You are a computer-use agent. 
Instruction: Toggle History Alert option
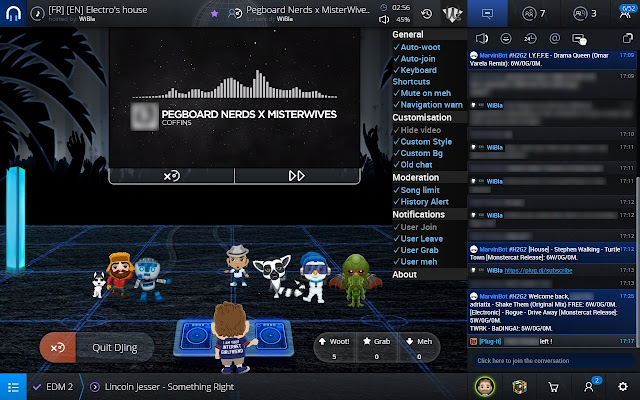coord(421,202)
